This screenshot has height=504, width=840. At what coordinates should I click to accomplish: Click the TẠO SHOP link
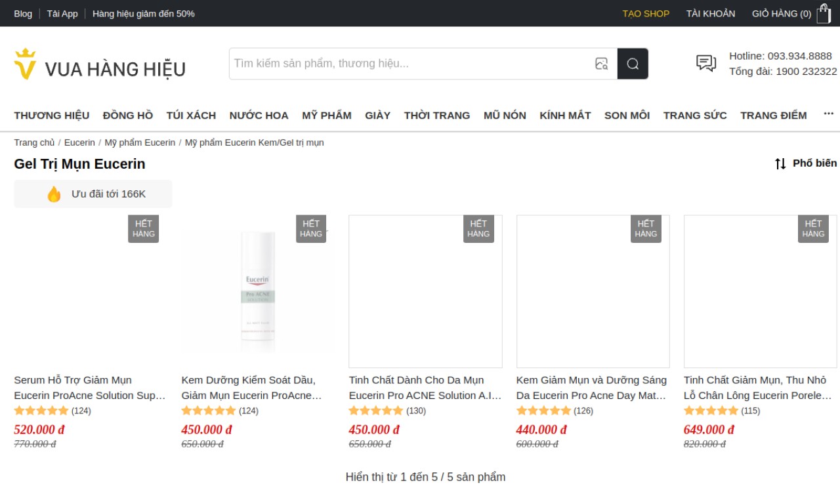(x=646, y=13)
